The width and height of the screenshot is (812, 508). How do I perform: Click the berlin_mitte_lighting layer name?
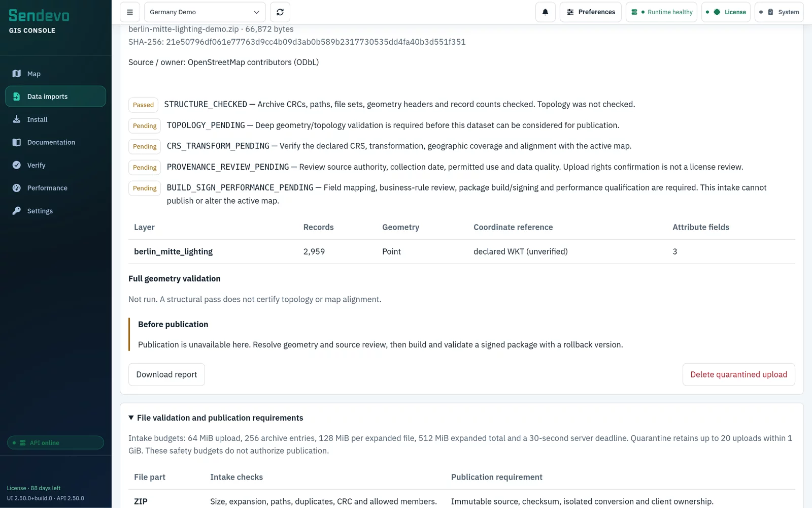pos(173,251)
